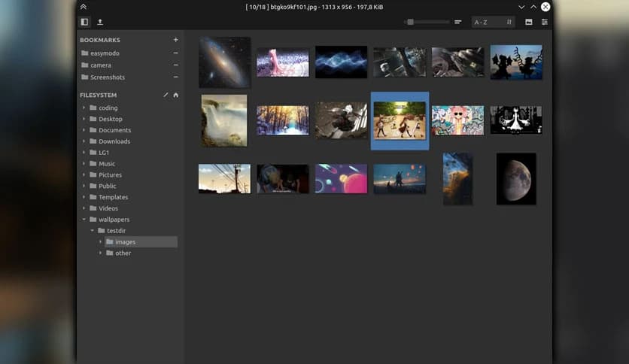
Task: Expand the Music folder
Action: [x=84, y=163]
